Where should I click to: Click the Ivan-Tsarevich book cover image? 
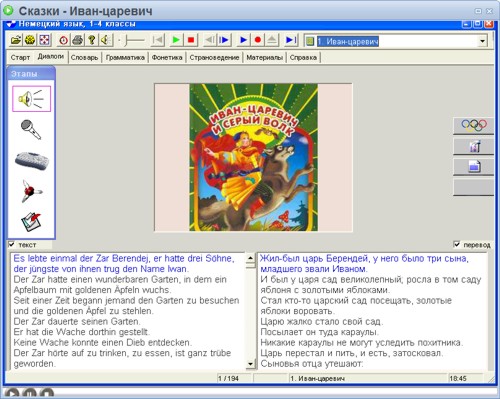pyautogui.click(x=253, y=157)
